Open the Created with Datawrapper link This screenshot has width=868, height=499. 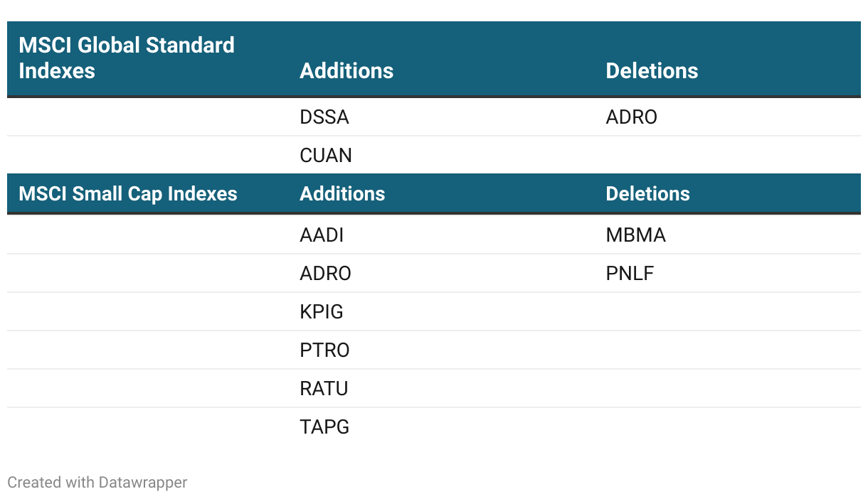[x=97, y=483]
